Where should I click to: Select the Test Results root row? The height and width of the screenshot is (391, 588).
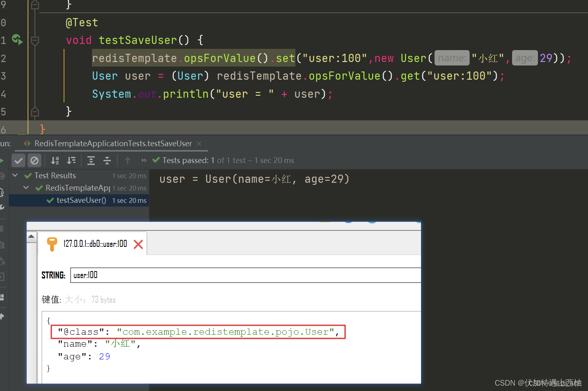click(x=79, y=175)
